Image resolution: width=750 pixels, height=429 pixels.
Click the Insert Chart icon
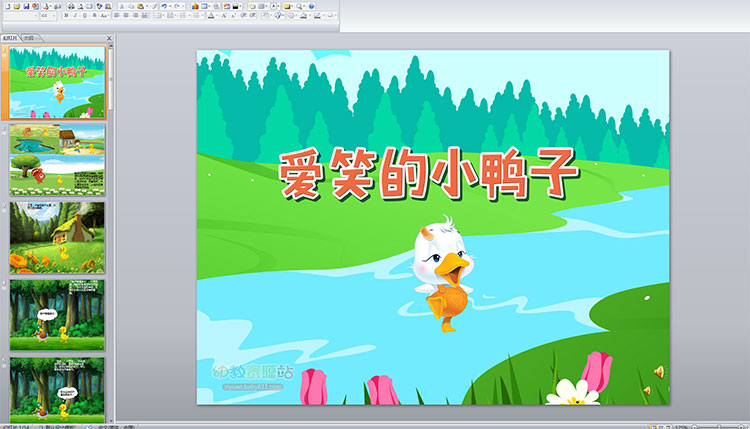pyautogui.click(x=195, y=6)
